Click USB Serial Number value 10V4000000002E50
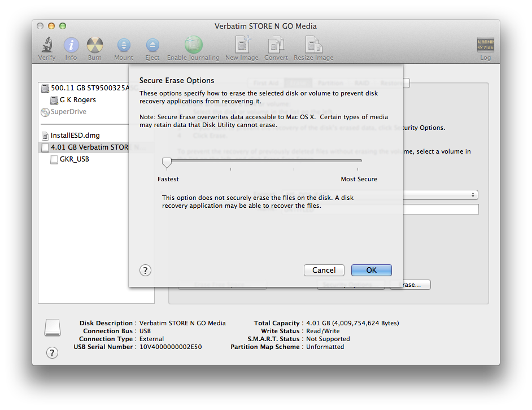The height and width of the screenshot is (410, 532). [171, 347]
